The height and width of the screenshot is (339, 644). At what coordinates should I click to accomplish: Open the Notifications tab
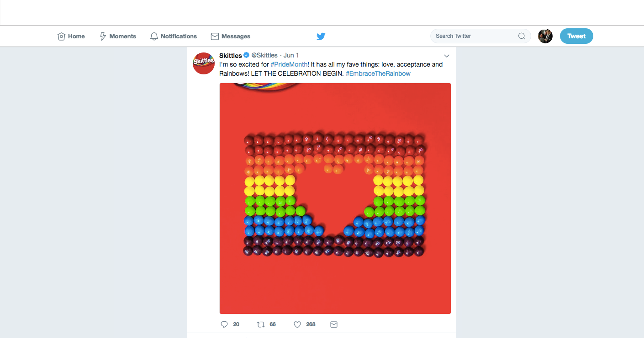tap(174, 37)
